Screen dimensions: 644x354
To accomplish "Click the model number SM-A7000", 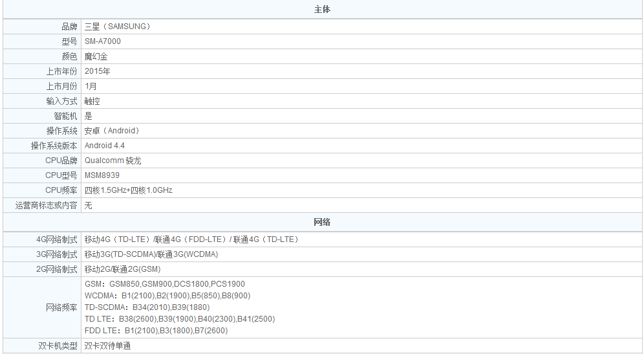I will click(103, 41).
